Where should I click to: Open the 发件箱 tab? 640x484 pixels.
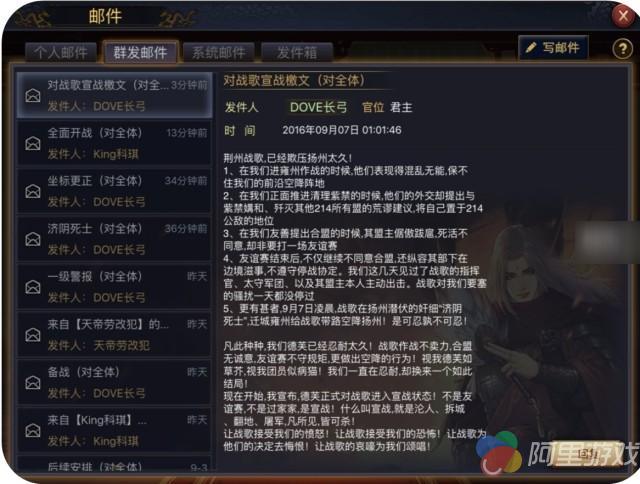tap(297, 53)
